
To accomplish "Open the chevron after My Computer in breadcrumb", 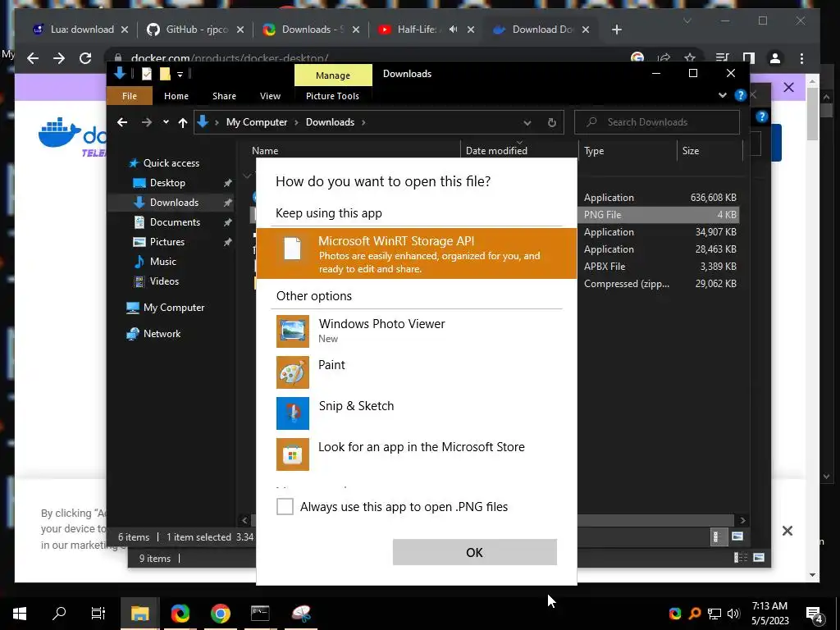I will coord(296,123).
